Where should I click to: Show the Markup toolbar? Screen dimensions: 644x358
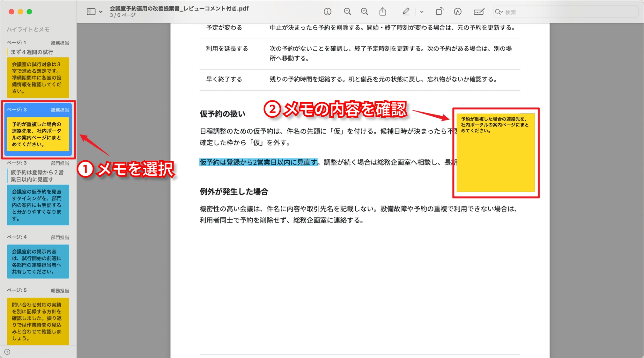pos(457,12)
